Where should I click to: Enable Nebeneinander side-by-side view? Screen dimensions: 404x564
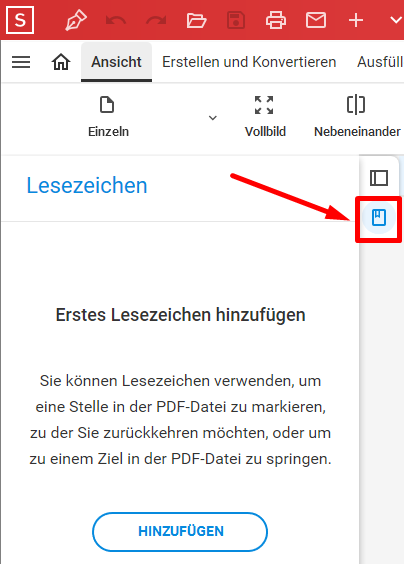coord(357,117)
